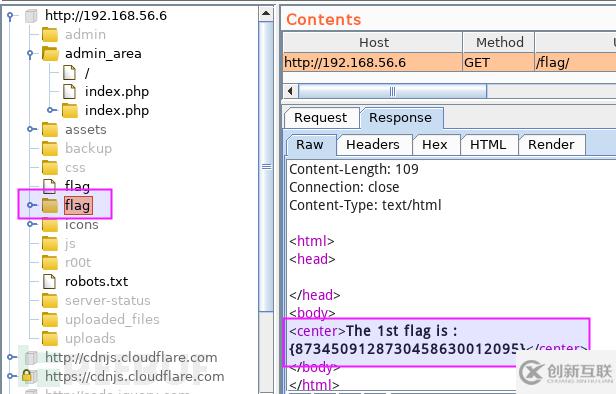Click the horizontal scrollbar thumb in Contents

click(x=392, y=92)
